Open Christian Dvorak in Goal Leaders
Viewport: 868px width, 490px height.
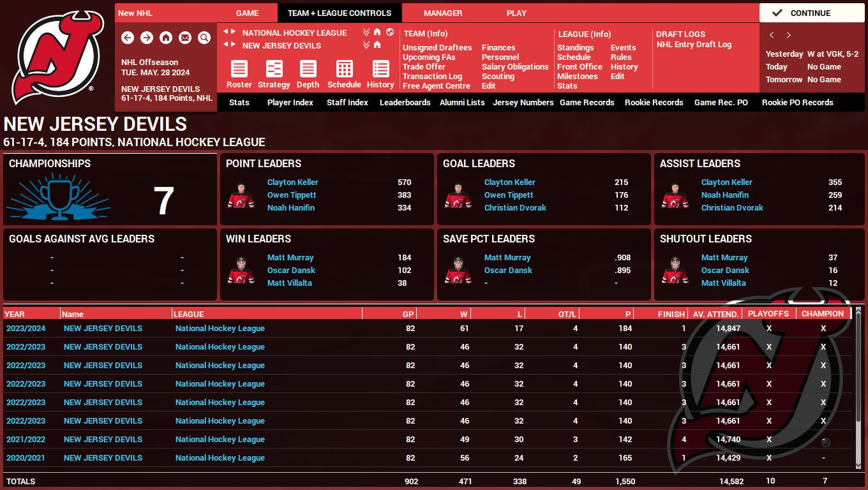(515, 207)
